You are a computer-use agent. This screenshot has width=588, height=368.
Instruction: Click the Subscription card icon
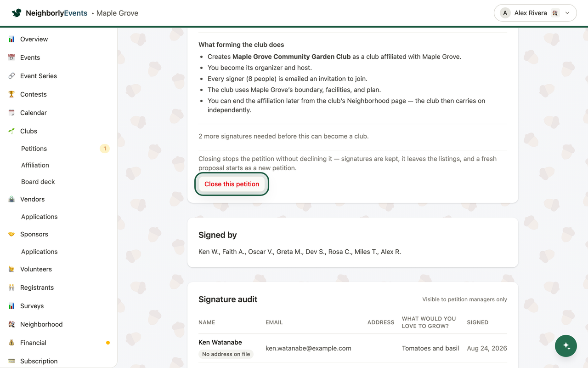pyautogui.click(x=11, y=361)
